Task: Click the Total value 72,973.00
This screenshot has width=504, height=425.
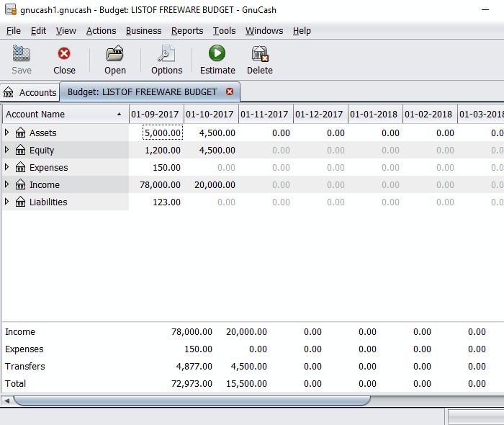Action: point(192,383)
